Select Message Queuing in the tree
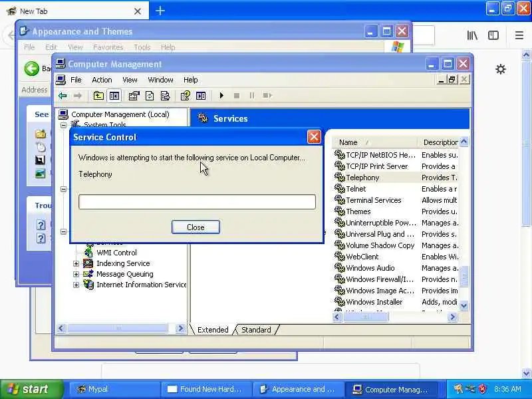Viewport: 532px width, 399px height. pyautogui.click(x=124, y=274)
